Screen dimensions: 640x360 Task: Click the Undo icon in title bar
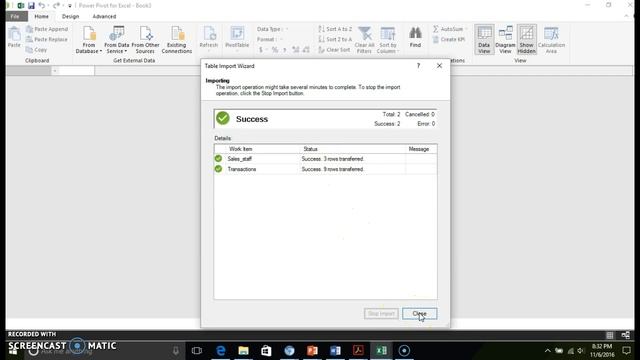tap(42, 6)
